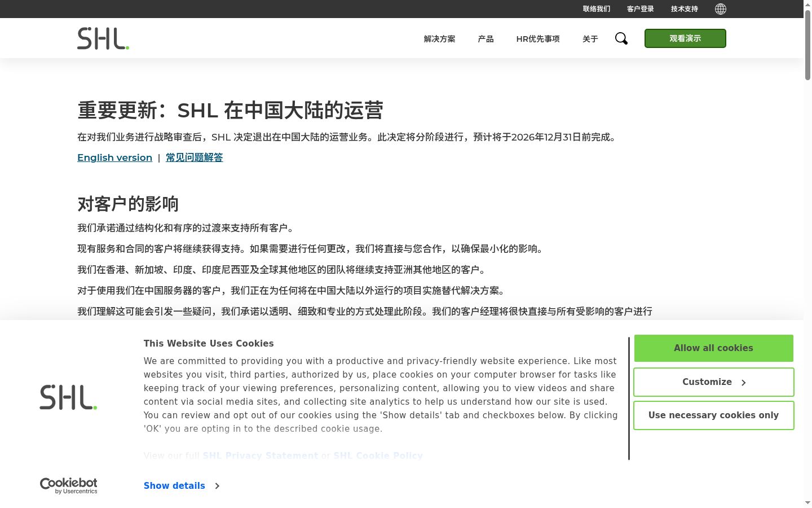Image resolution: width=812 pixels, height=508 pixels.
Task: Open the globe language selector
Action: point(721,9)
